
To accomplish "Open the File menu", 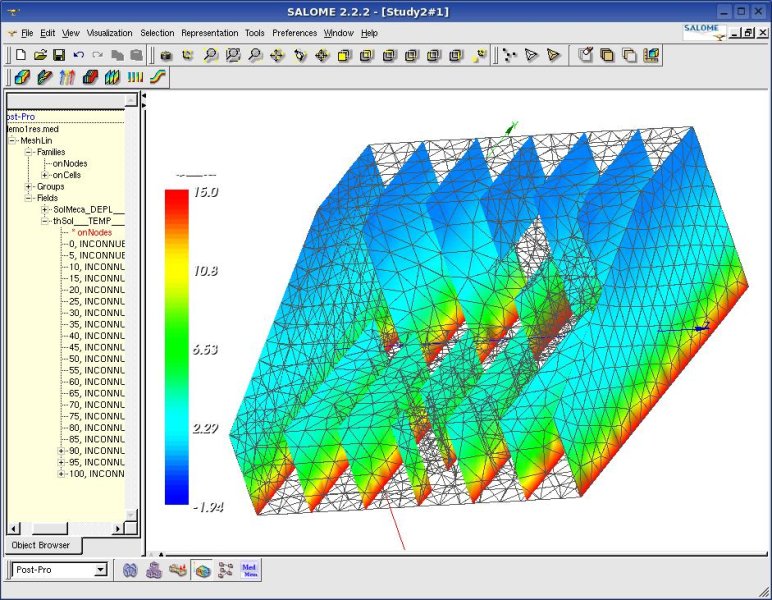I will click(27, 33).
